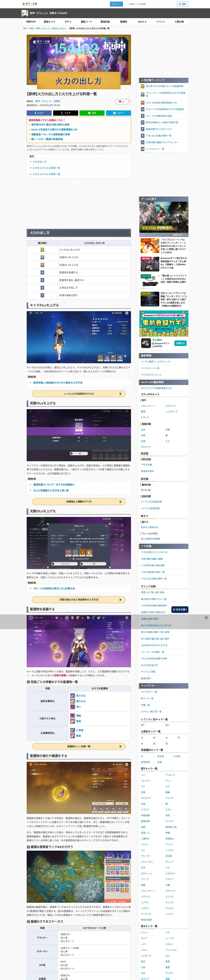Image resolution: width=210 pixels, height=980 pixels.
Task: Follow the 神ゲー攻略 breadcrumb link
Action: pyautogui.click(x=28, y=29)
